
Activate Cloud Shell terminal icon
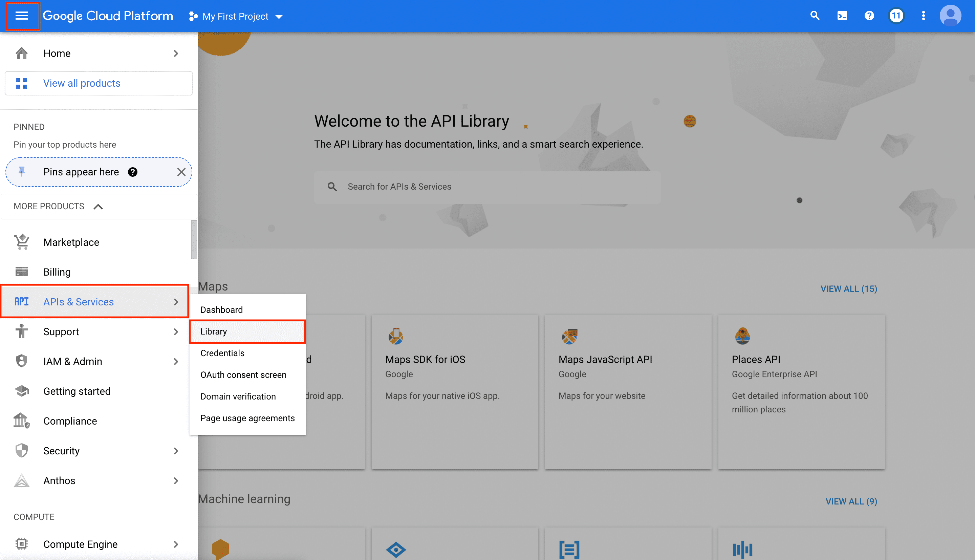pyautogui.click(x=842, y=16)
